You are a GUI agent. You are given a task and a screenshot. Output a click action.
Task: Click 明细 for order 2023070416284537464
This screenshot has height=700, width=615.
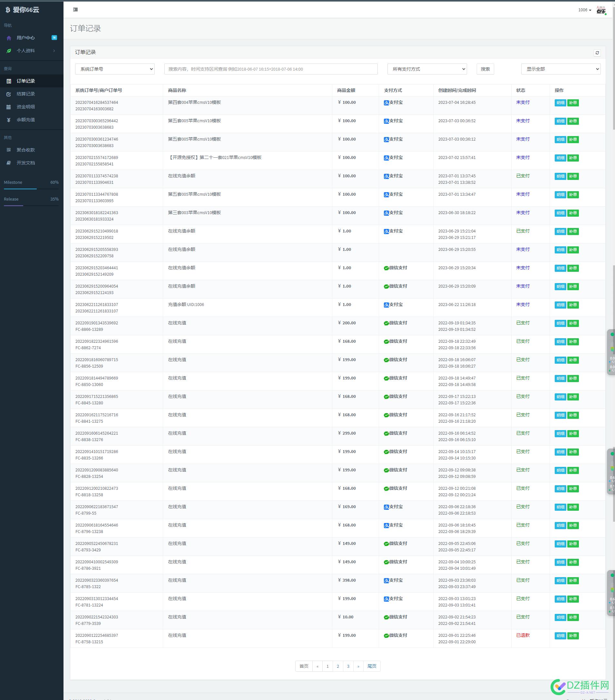click(560, 103)
